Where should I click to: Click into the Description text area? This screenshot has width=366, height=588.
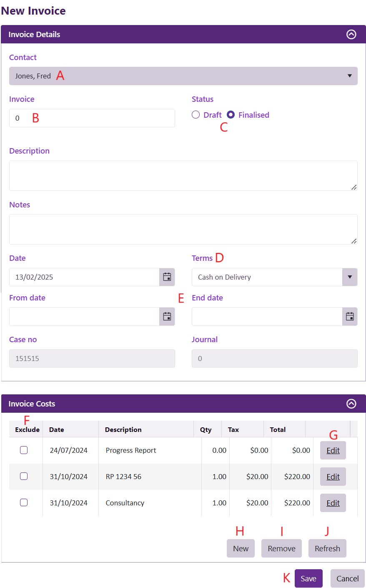point(183,176)
